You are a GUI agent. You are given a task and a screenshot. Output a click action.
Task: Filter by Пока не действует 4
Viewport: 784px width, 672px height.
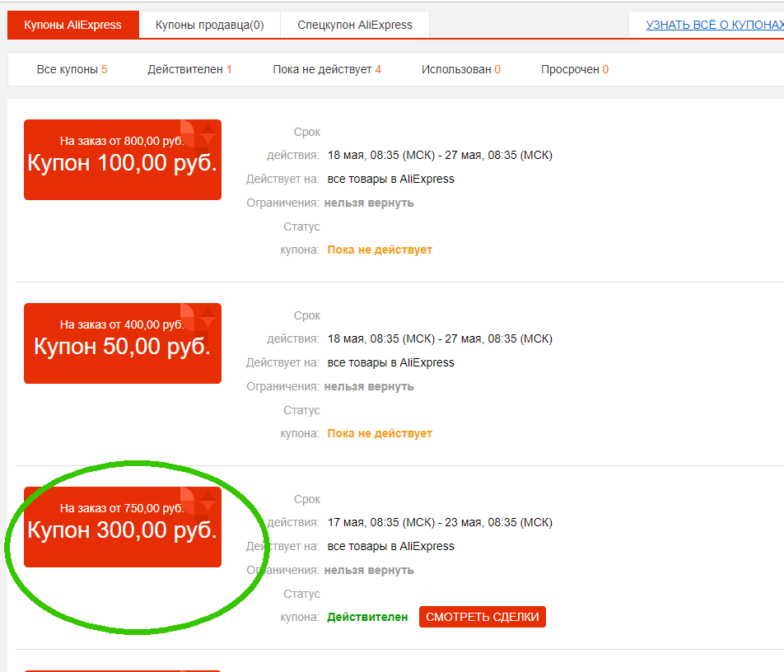327,69
